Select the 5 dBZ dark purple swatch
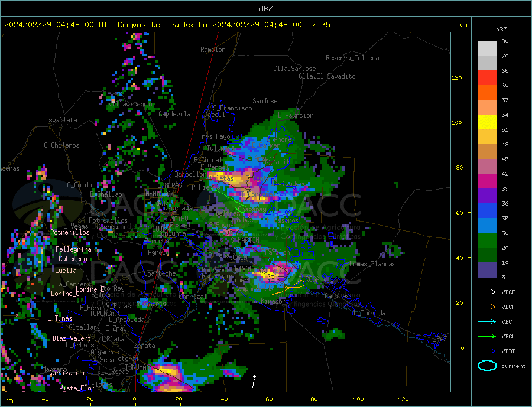 (487, 270)
